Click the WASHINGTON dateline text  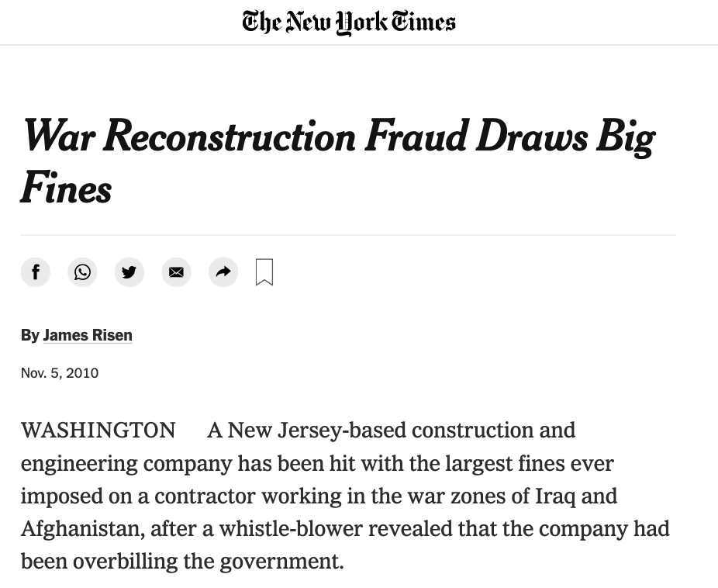(98, 431)
